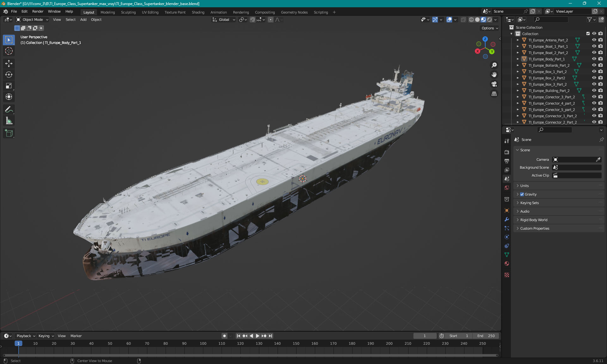Screen dimensions: 607x364
Task: Click the frame 1 playhead marker
Action: click(18, 343)
